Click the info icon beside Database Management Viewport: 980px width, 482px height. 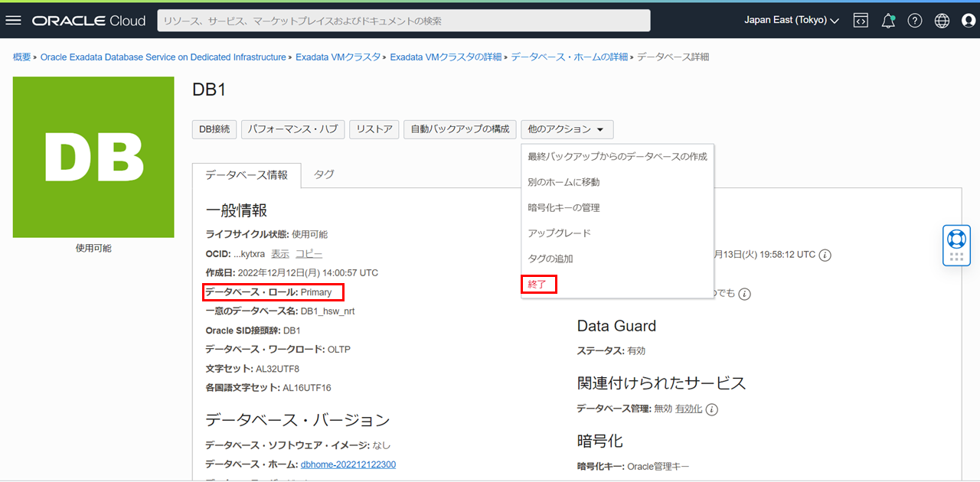(712, 409)
